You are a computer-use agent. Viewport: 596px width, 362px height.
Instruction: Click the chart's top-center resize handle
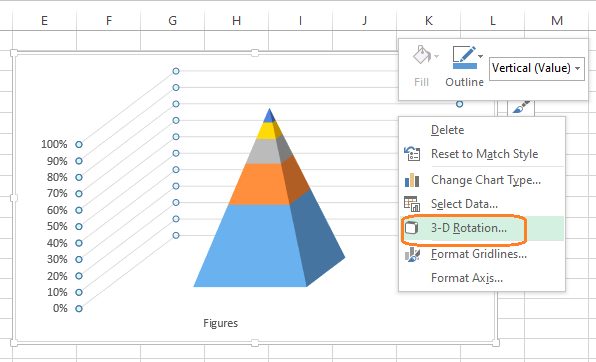tap(255, 53)
